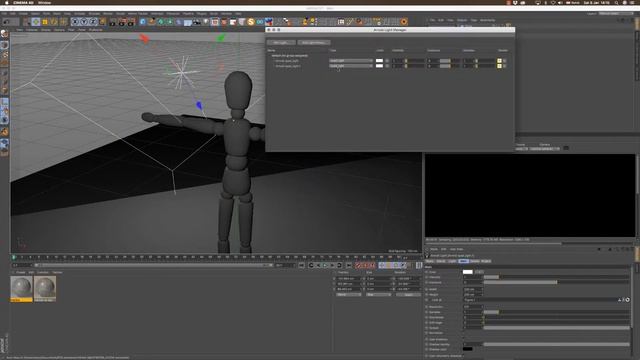640x360 pixels.
Task: Open the CINEMA 4D application menu
Action: [23, 2]
